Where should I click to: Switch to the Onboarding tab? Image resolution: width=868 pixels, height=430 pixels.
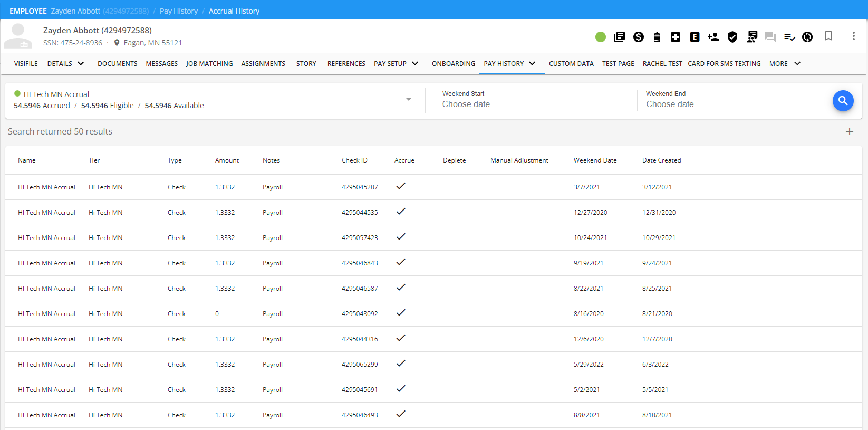pos(453,64)
